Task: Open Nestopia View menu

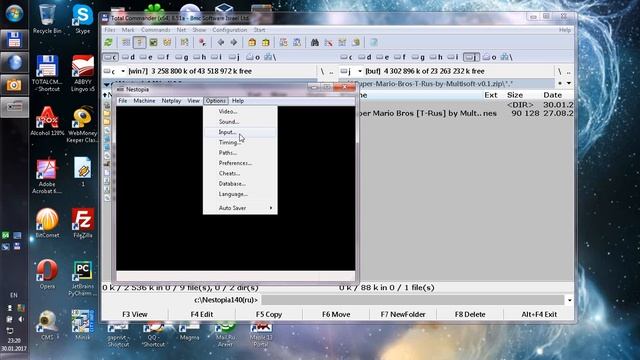Action: pos(193,100)
